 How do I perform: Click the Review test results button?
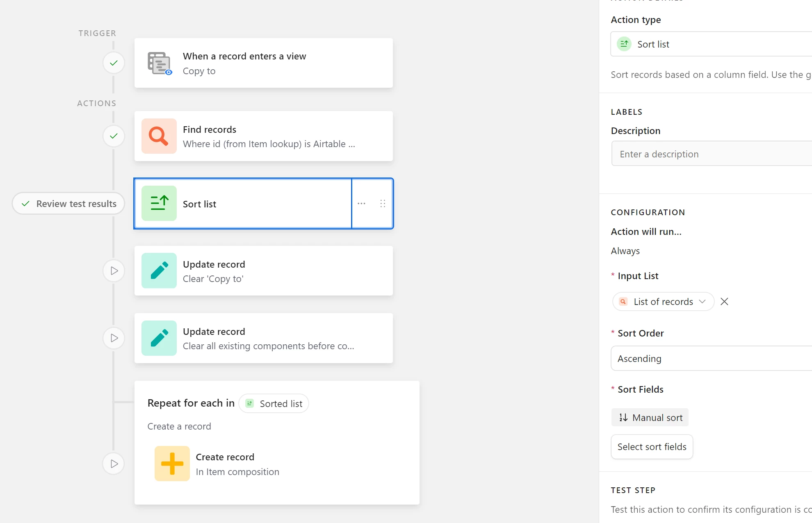click(68, 204)
